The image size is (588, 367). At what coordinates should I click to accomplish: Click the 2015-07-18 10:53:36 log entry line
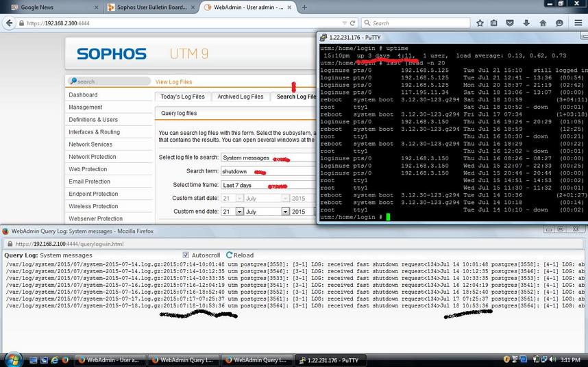pos(295,306)
